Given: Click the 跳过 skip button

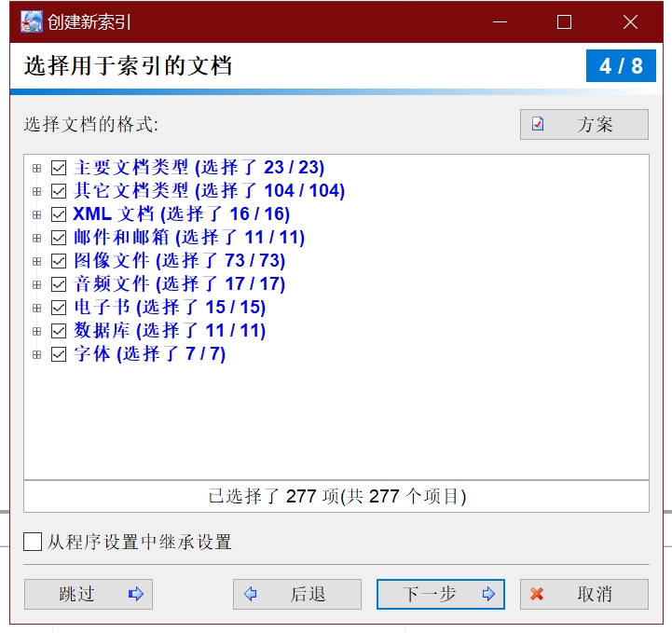Looking at the screenshot, I should click(89, 594).
